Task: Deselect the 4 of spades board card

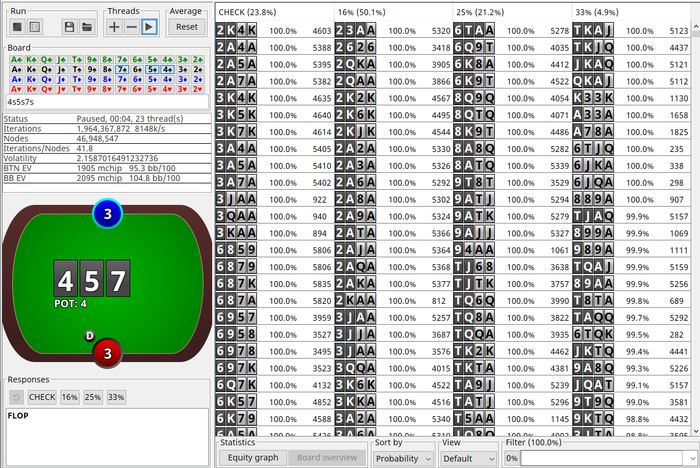Action: pos(167,70)
